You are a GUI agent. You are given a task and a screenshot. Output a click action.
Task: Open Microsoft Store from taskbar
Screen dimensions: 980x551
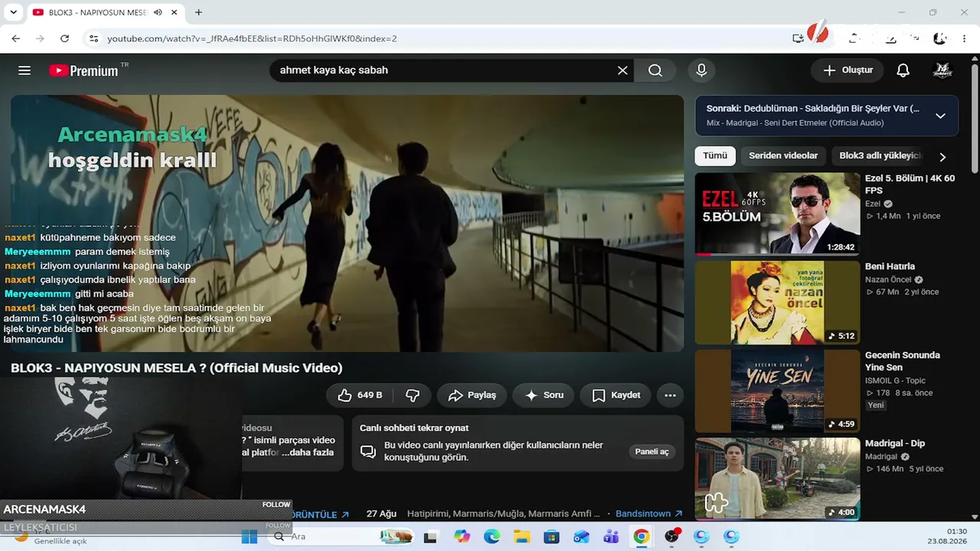tap(551, 536)
